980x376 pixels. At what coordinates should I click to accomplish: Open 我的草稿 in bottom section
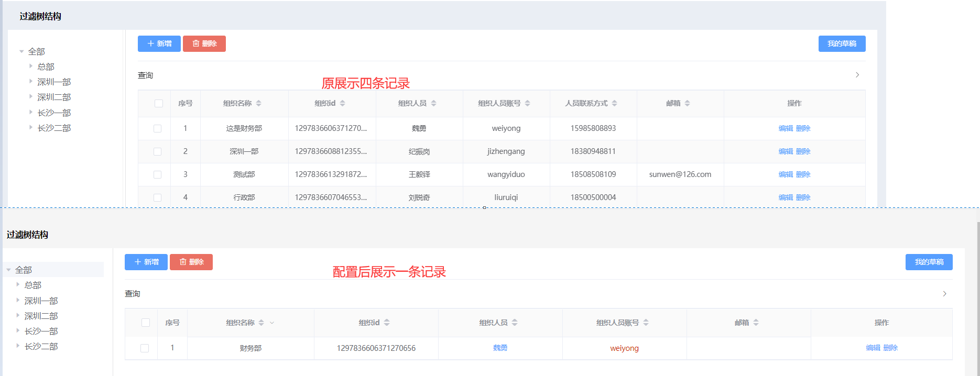pos(929,262)
